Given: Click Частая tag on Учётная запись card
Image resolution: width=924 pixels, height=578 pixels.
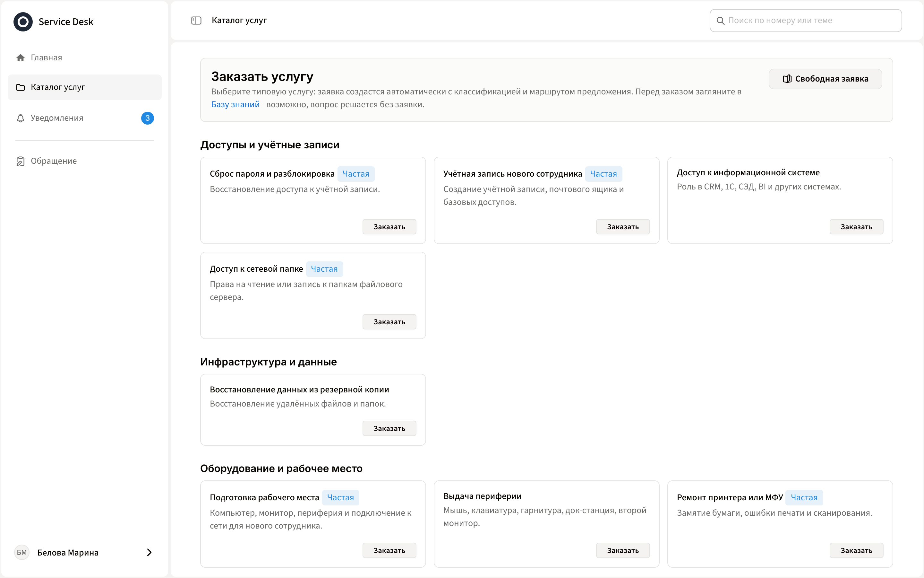Looking at the screenshot, I should (603, 174).
